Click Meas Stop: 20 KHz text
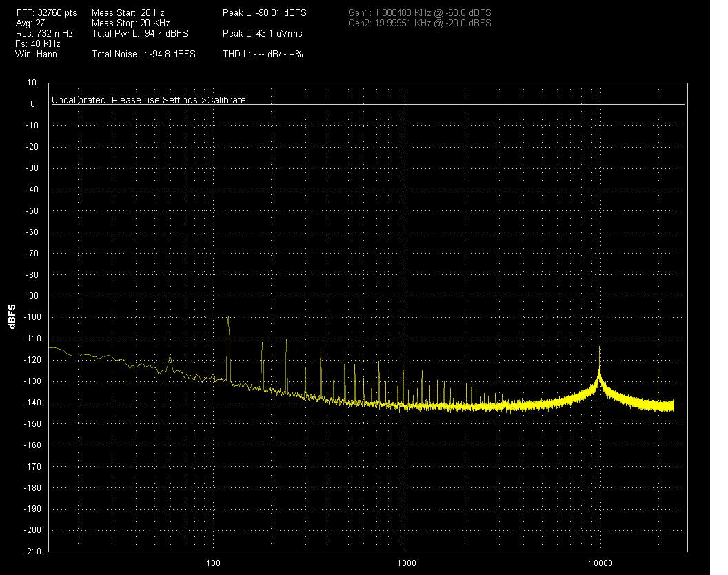 point(131,23)
